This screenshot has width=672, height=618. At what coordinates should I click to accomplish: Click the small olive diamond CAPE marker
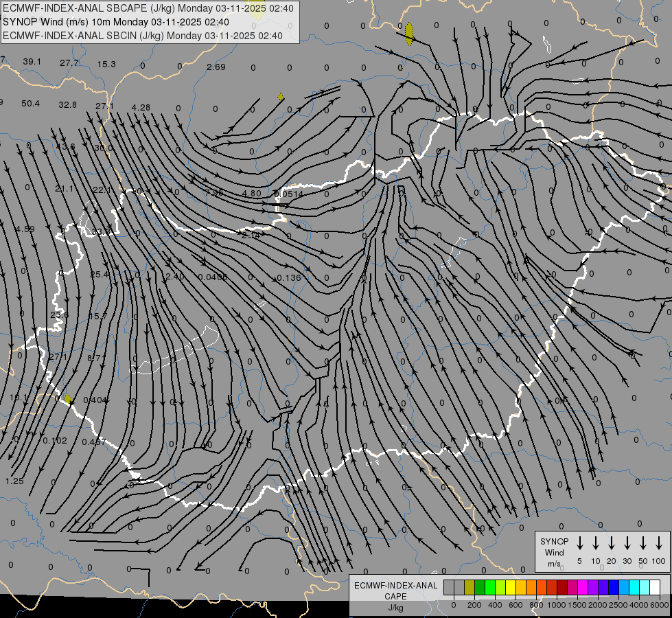(281, 97)
